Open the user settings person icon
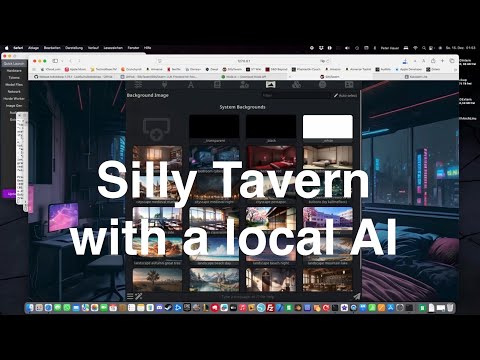 point(244,85)
